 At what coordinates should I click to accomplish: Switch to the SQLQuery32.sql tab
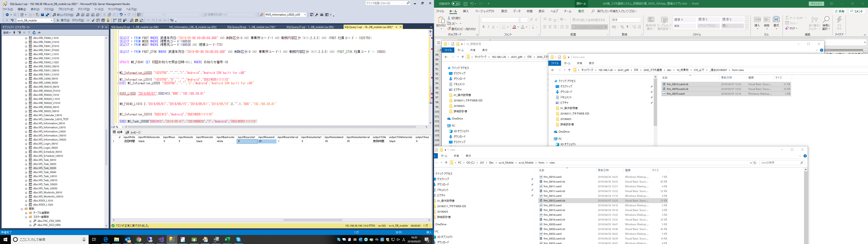pyautogui.click(x=135, y=27)
